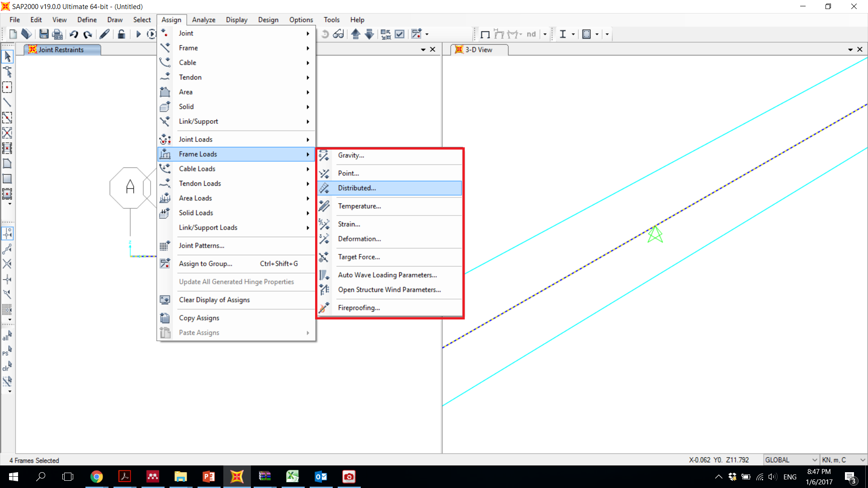Expand the Cable Loads submenu
868x488 pixels.
point(236,169)
